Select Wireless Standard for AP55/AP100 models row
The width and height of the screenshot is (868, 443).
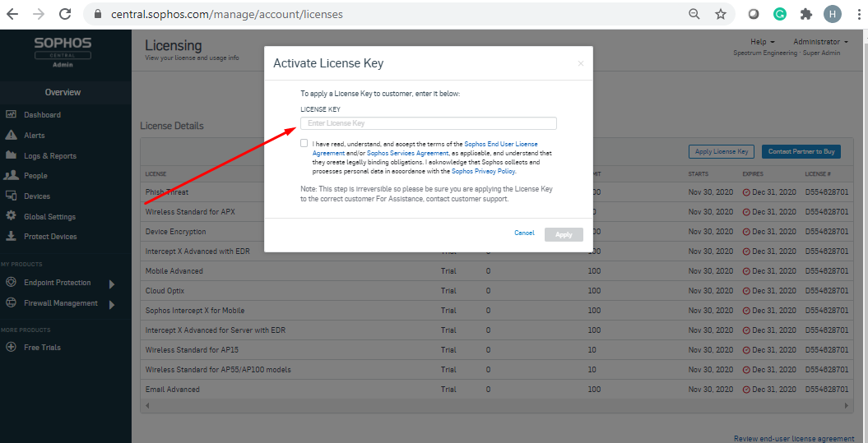496,370
